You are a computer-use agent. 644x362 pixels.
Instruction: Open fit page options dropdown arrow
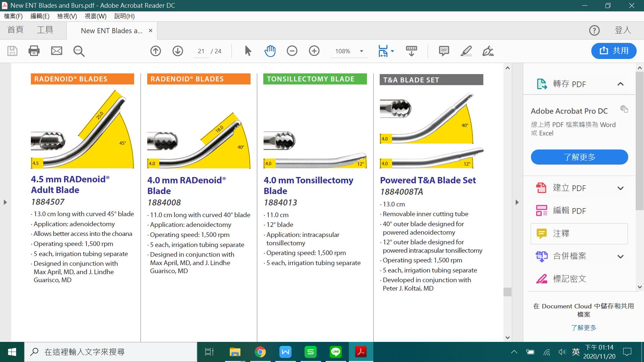392,51
